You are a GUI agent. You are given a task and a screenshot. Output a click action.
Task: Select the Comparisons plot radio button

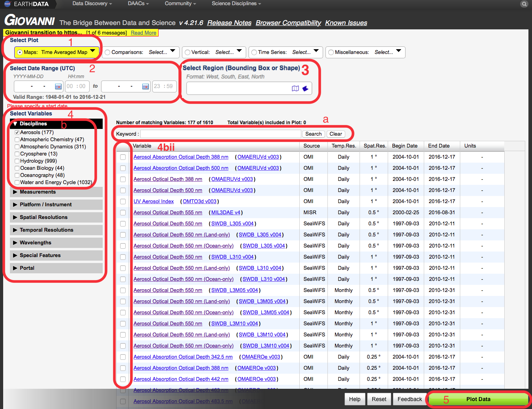click(x=107, y=52)
